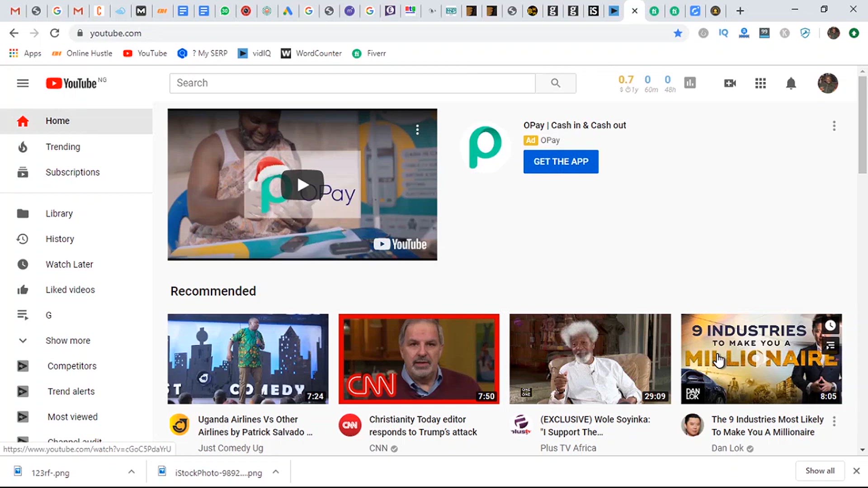Click Show all downloads button
This screenshot has width=868, height=488.
point(820,471)
